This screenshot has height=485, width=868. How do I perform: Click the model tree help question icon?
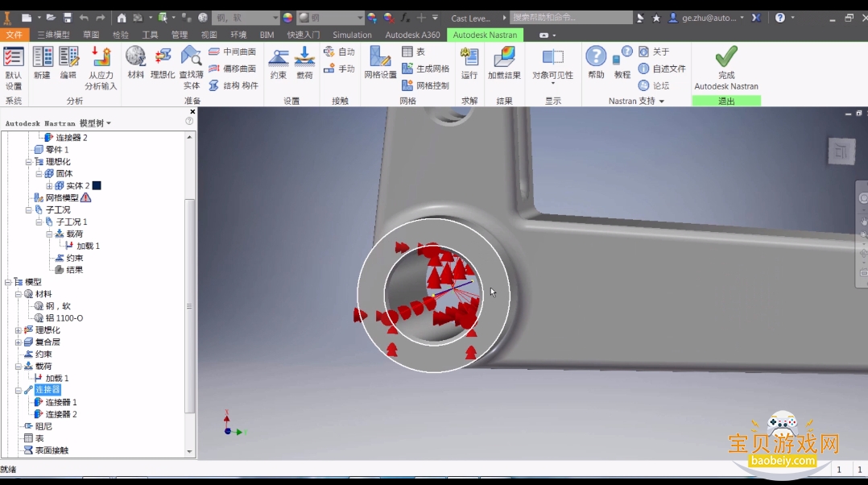pos(189,121)
